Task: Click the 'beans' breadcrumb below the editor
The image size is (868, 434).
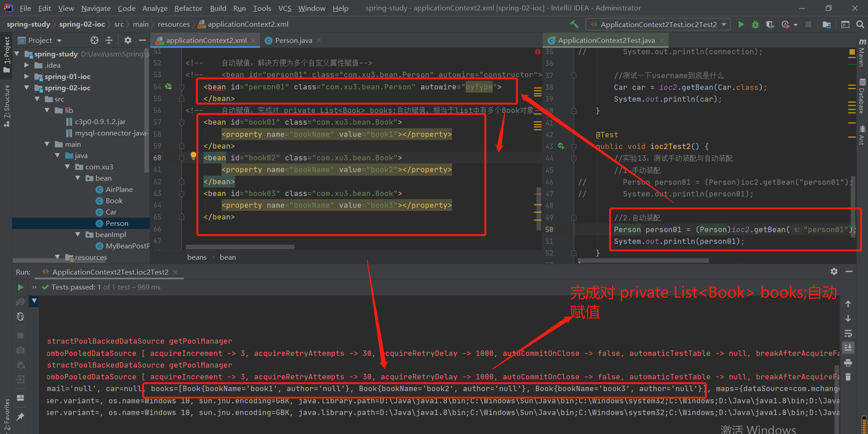Action: [197, 257]
